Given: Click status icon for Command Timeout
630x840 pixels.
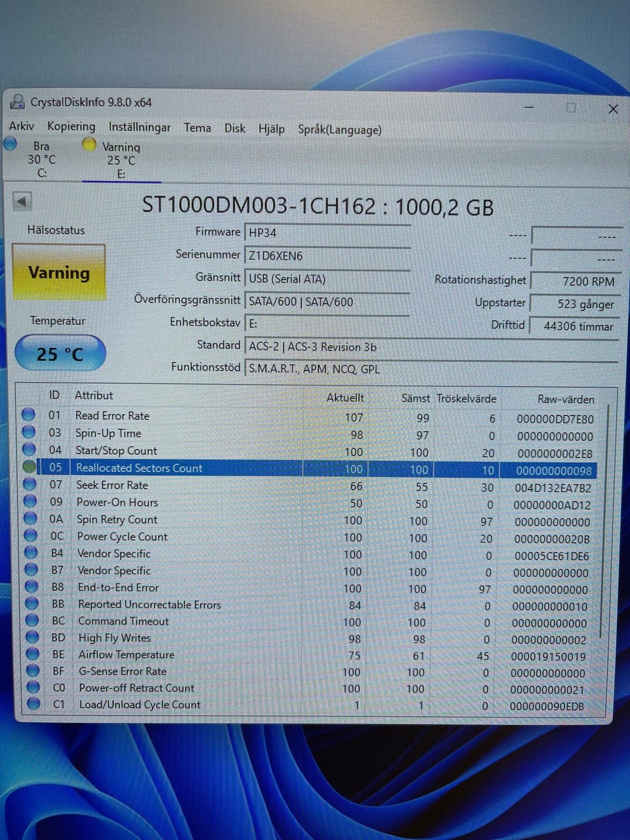Looking at the screenshot, I should point(32,620).
